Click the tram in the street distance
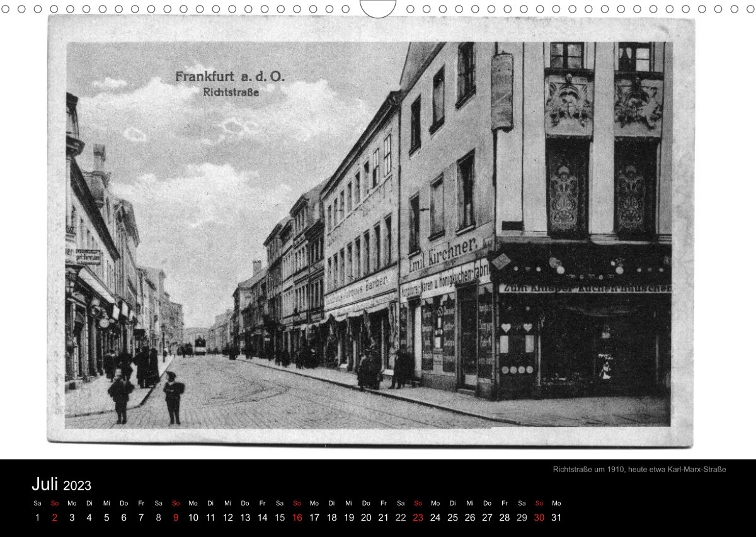Viewport: 756px width, 537px height. click(200, 346)
